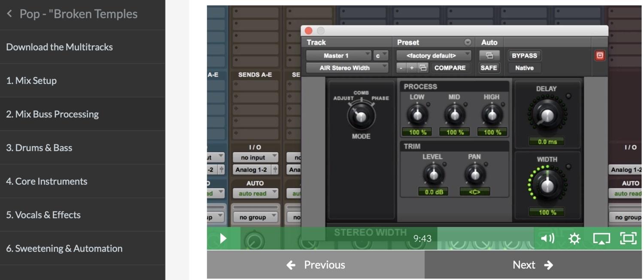The height and width of the screenshot is (280, 644).
Task: Click the Pop - "Broken Temples course title
Action: pos(79,14)
